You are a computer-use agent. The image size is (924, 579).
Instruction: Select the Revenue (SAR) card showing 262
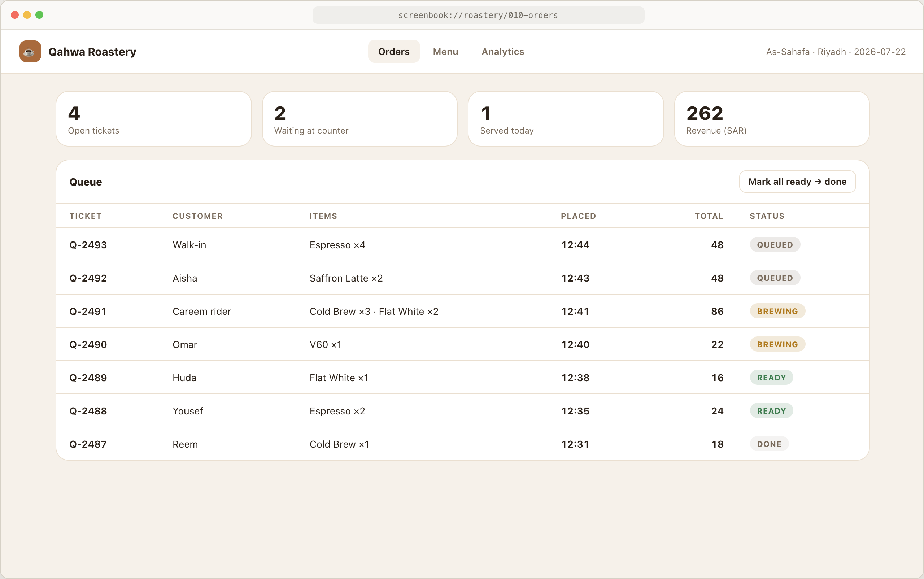click(772, 119)
